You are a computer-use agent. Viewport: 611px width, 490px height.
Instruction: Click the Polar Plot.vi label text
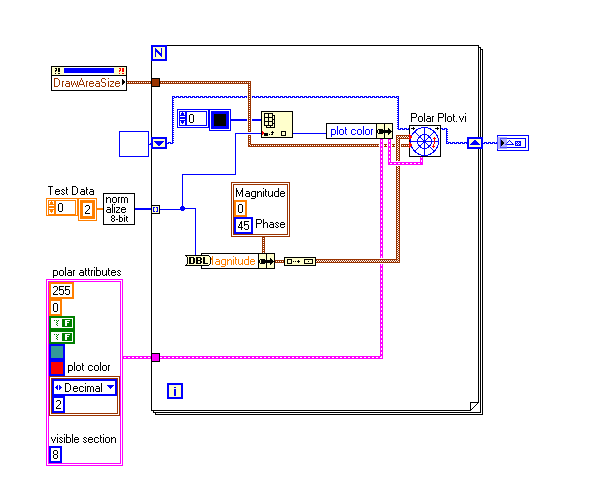tap(438, 118)
